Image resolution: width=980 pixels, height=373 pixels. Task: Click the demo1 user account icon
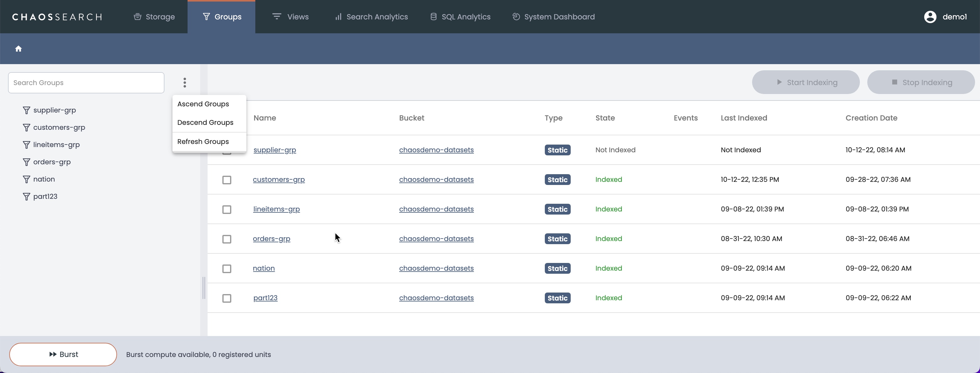coord(930,17)
